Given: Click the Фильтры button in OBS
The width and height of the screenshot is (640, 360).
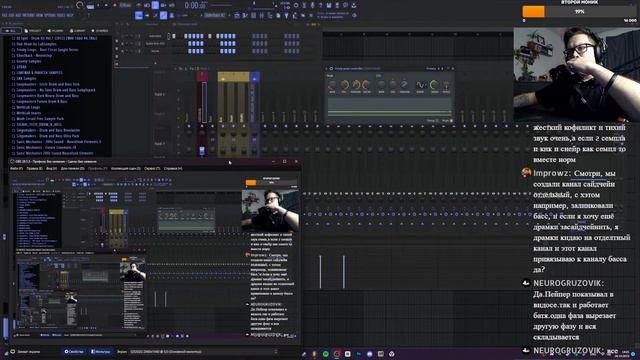Looking at the screenshot, I should (x=100, y=351).
